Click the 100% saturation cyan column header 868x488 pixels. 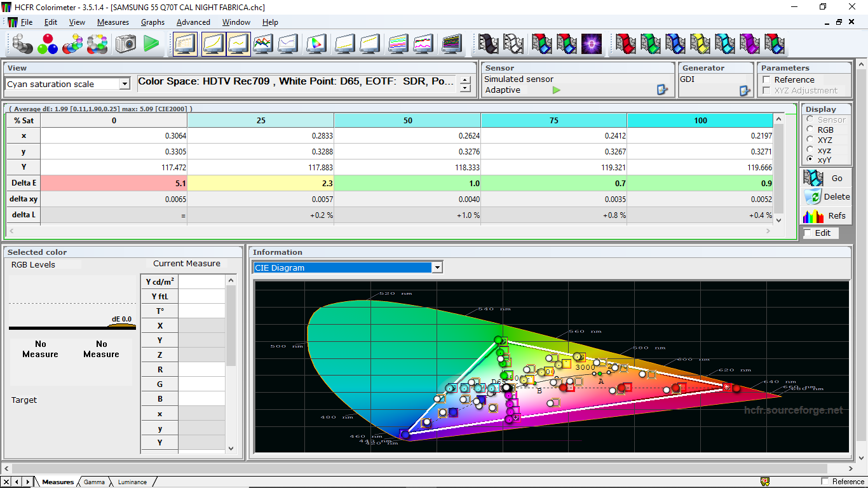coord(700,120)
